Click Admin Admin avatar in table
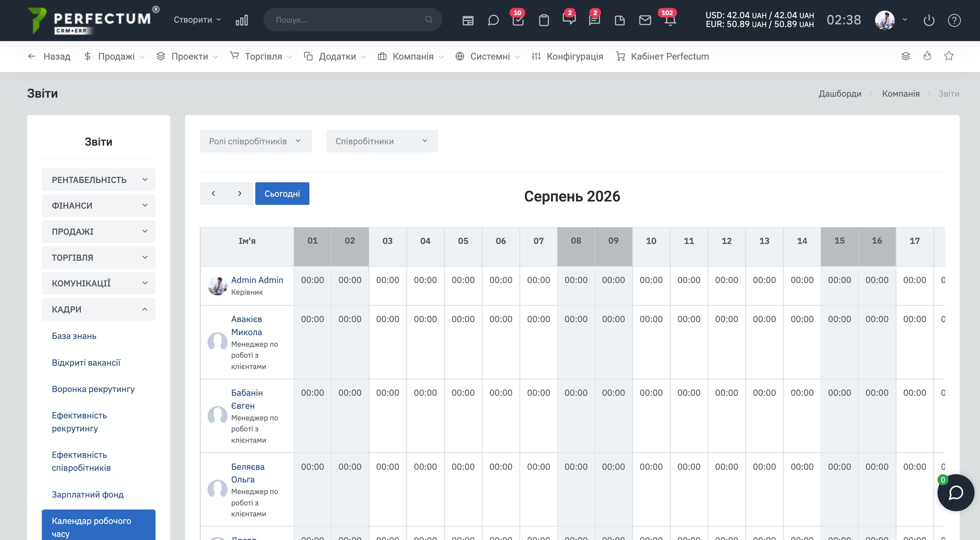The height and width of the screenshot is (540, 980). [x=217, y=286]
